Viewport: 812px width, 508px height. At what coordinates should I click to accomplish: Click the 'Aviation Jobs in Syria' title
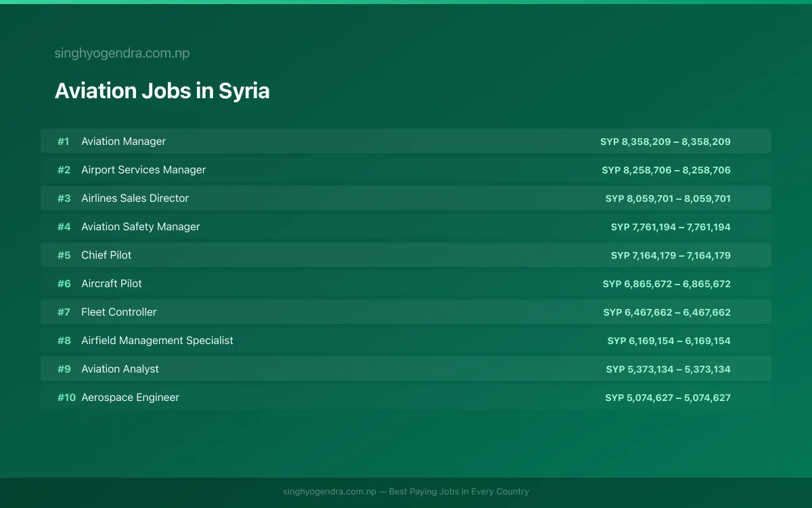coord(162,91)
